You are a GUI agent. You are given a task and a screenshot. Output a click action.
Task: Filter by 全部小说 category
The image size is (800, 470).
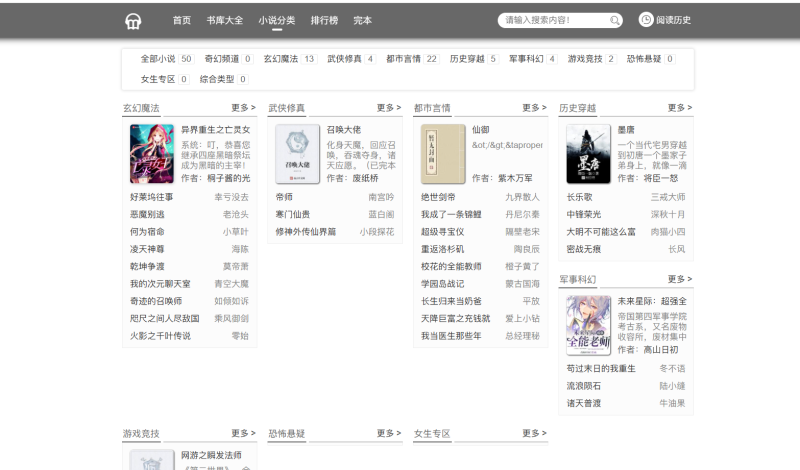coord(158,59)
